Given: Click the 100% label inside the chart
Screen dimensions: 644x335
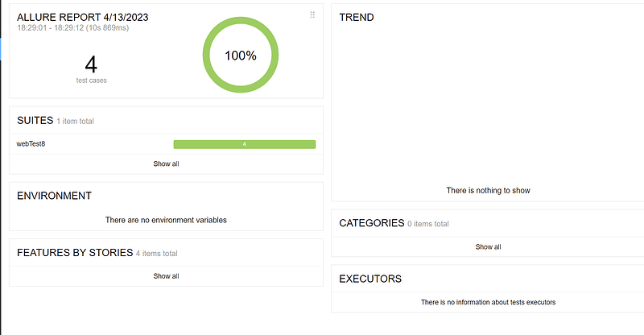Looking at the screenshot, I should click(x=241, y=56).
